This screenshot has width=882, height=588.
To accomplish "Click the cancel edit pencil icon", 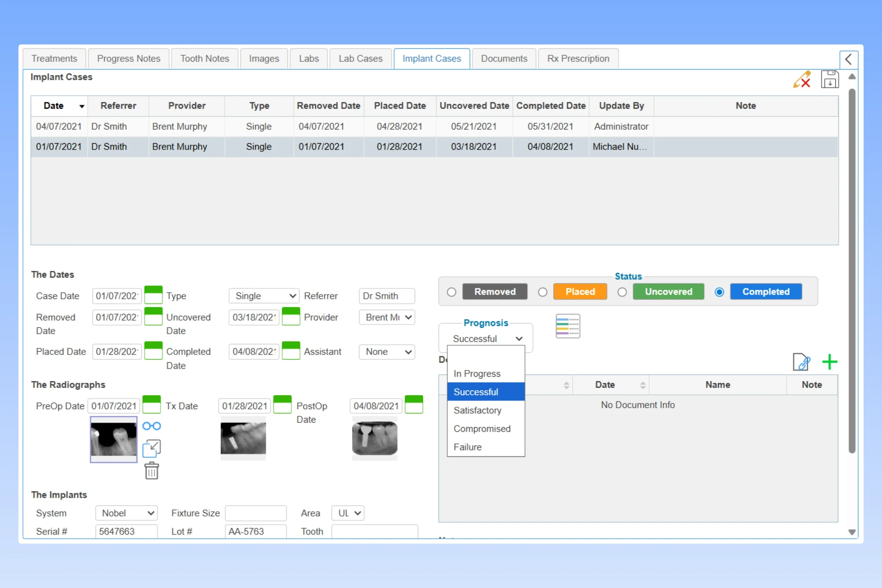I will click(x=803, y=79).
